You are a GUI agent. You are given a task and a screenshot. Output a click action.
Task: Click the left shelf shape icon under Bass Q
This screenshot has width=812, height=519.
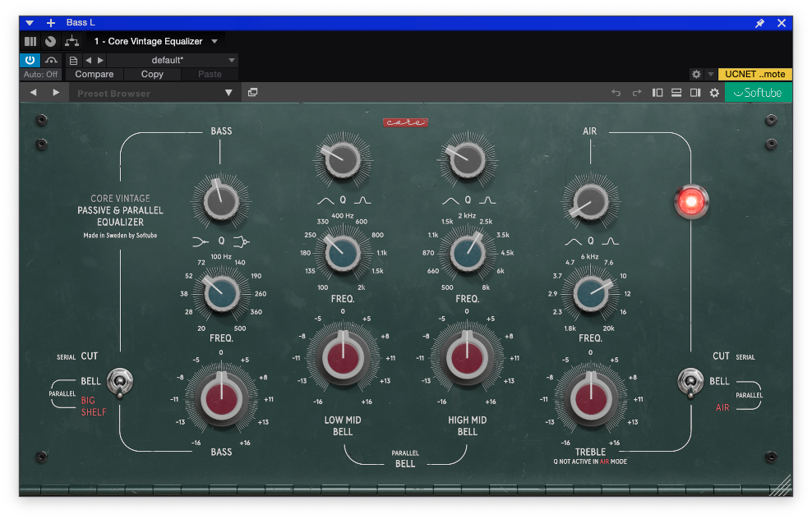(201, 241)
